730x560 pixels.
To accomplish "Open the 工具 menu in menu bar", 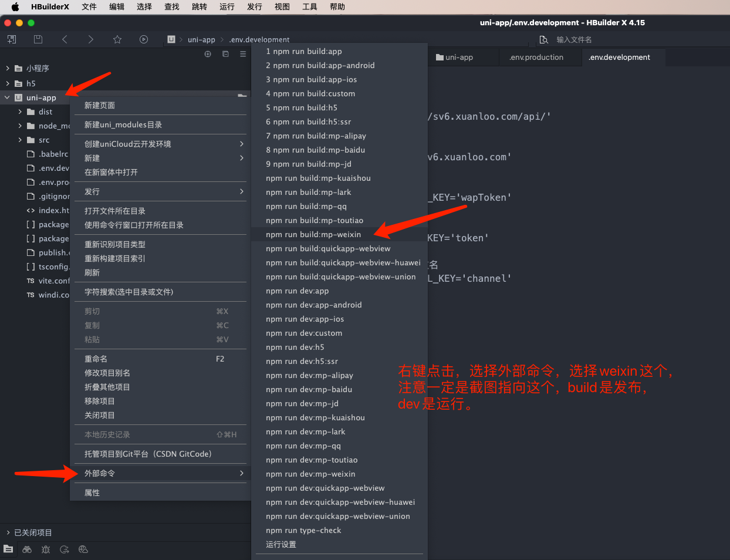I will point(310,7).
